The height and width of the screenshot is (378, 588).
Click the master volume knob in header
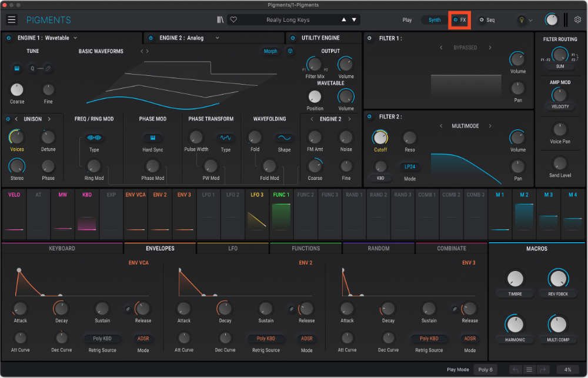(551, 19)
